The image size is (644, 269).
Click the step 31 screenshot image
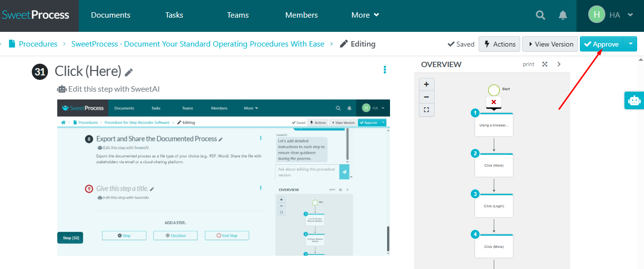click(224, 177)
